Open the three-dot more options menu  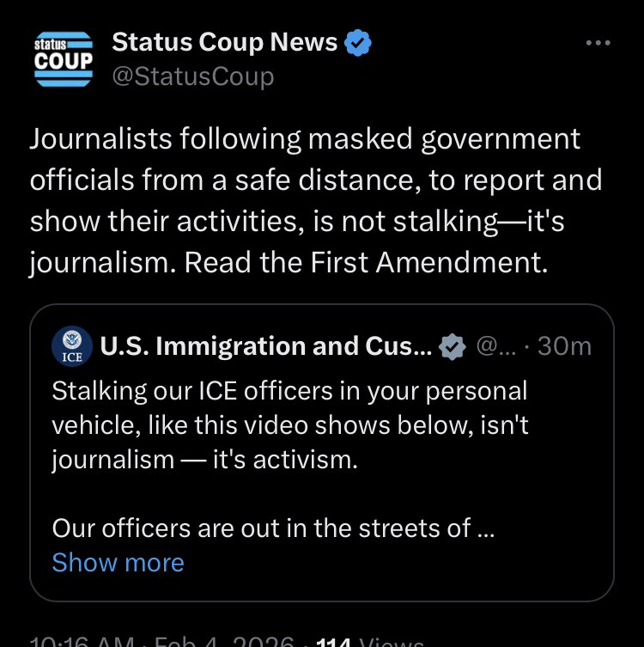[598, 43]
